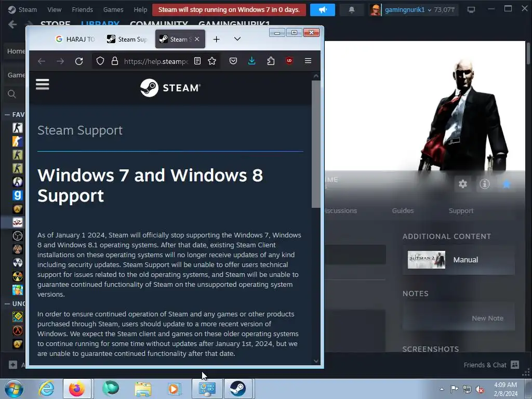Switch to HARAJ TO browser tab
This screenshot has height=399, width=532.
click(x=75, y=39)
